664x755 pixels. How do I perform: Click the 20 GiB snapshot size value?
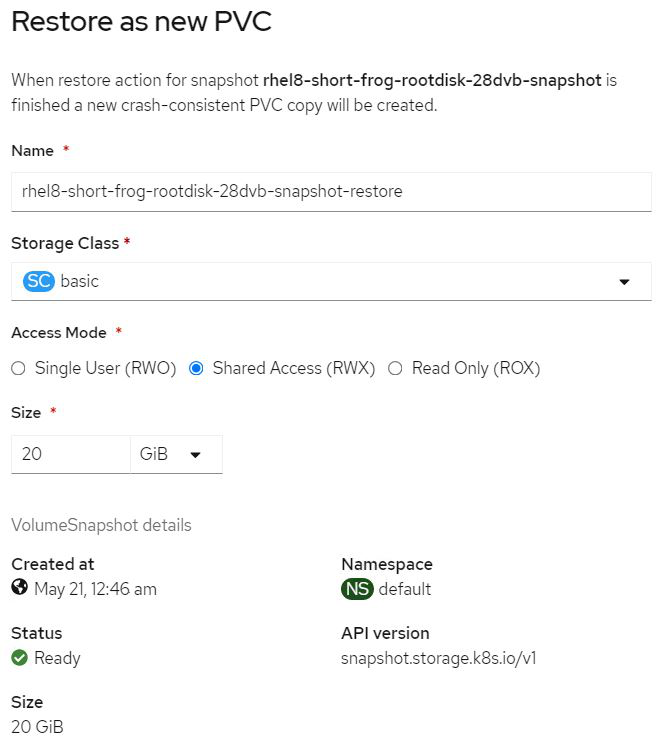(37, 727)
